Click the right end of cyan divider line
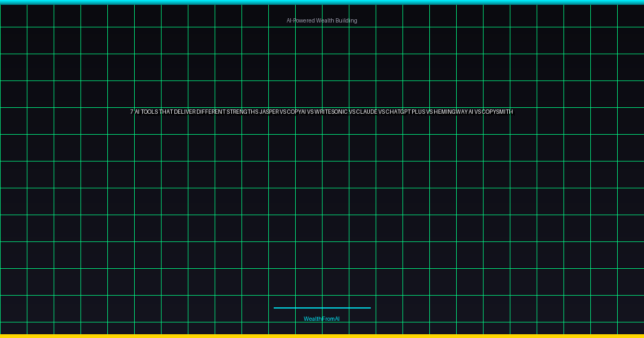 [x=369, y=308]
